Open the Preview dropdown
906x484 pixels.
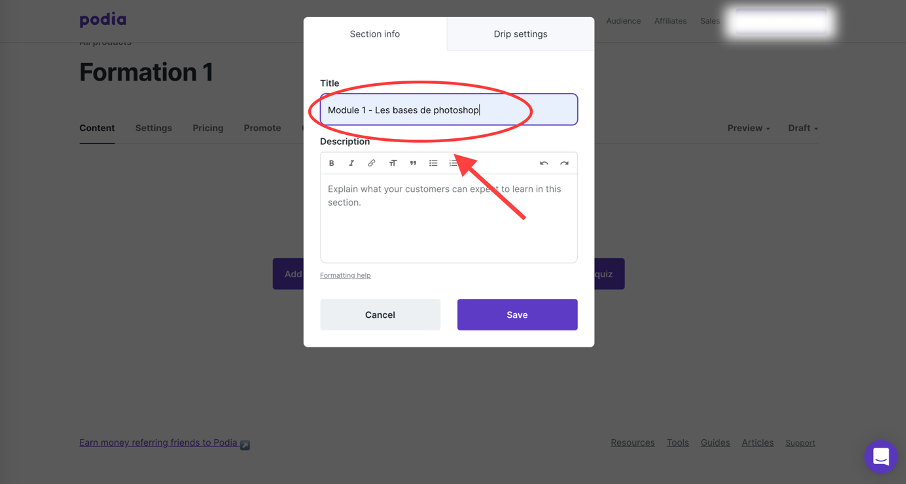(x=748, y=128)
